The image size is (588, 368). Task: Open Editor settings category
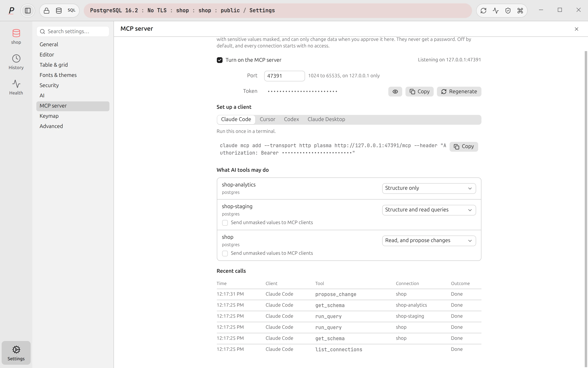(73, 55)
